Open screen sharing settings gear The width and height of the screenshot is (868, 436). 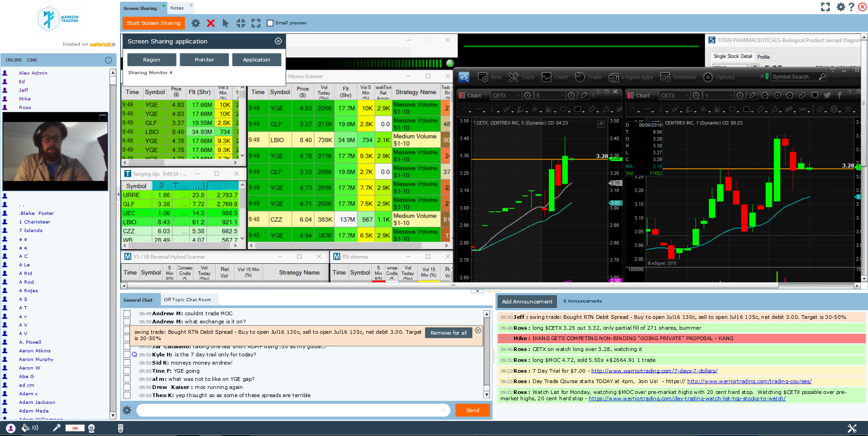[196, 23]
